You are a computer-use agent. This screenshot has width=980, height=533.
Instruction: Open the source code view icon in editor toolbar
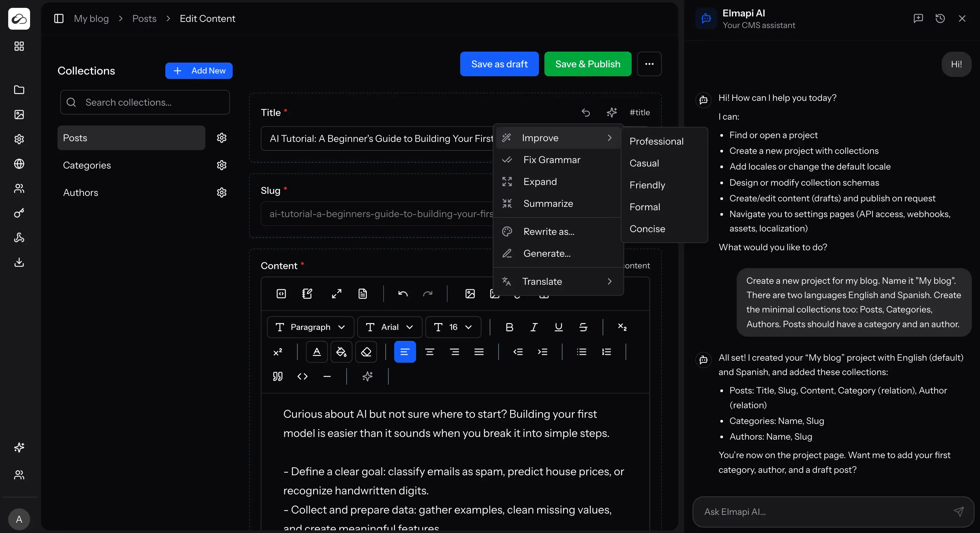281,293
